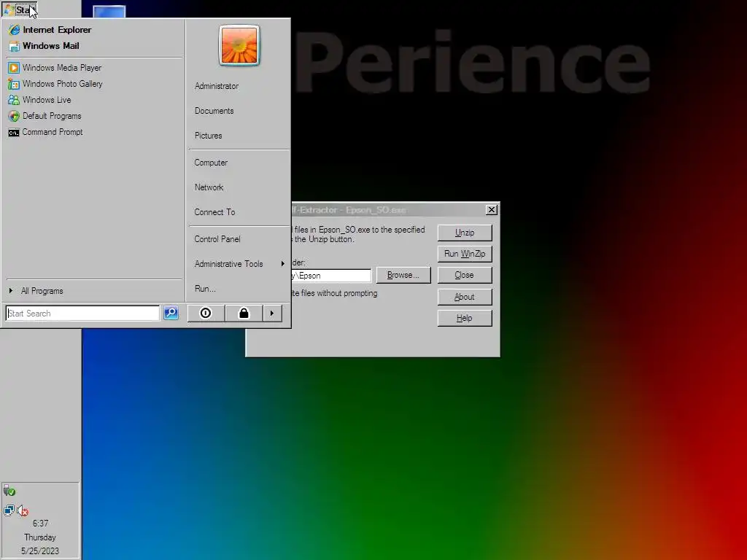Open Internet Explorer from Start menu
The image size is (747, 560).
[50, 29]
